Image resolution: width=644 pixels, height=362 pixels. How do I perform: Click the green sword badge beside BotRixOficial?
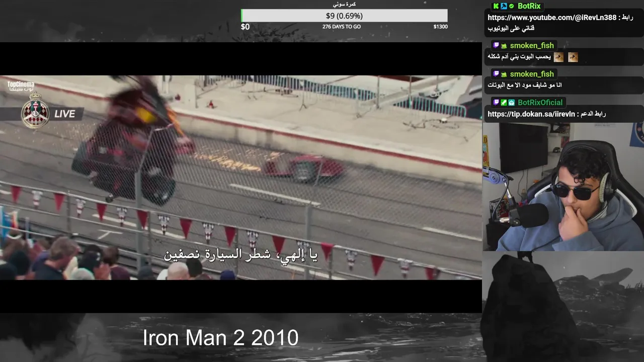pos(504,103)
